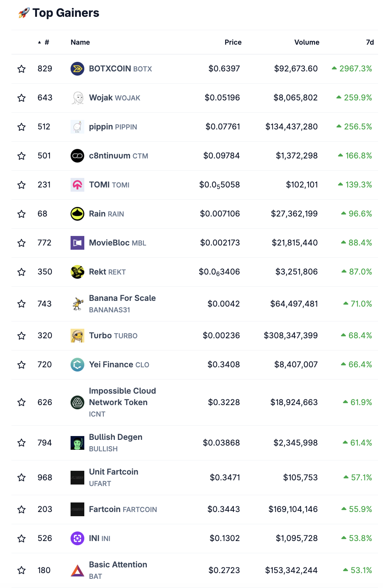Click the TOMI pink logo icon
Viewport: 383px width, 588px height.
(x=77, y=185)
